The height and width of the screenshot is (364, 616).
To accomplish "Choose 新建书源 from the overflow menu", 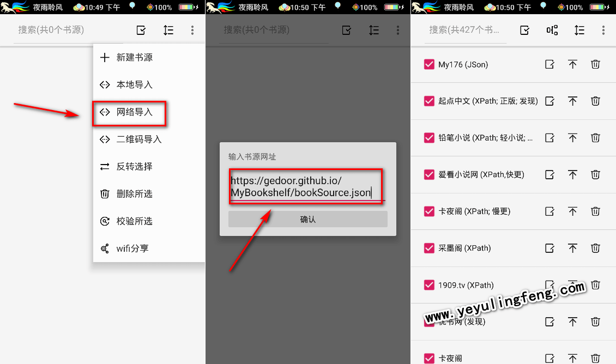I will coord(149,57).
